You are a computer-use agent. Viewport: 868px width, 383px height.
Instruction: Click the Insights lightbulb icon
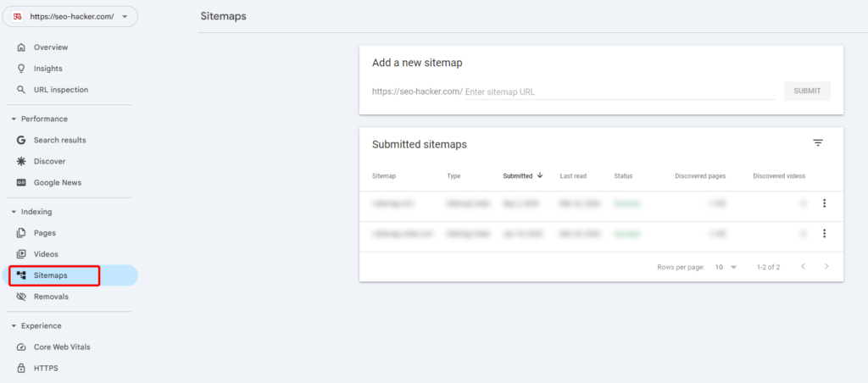click(x=21, y=69)
